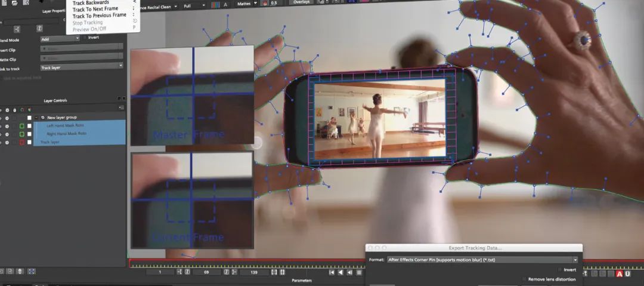The height and width of the screenshot is (286, 644).
Task: Enable Remove lens distortion checkbox
Action: click(x=524, y=279)
